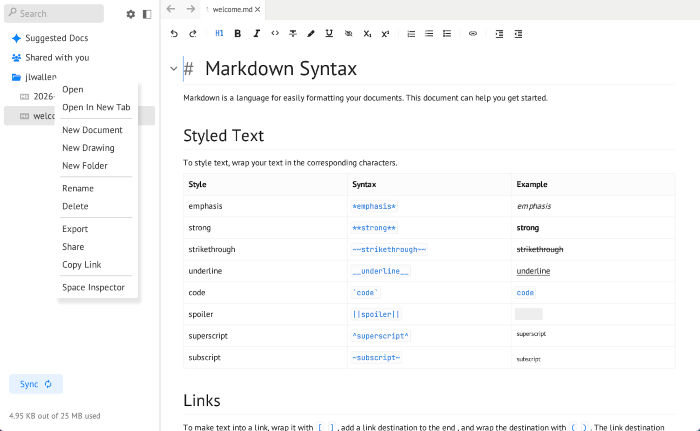Close the welcome.md tab

tap(257, 9)
